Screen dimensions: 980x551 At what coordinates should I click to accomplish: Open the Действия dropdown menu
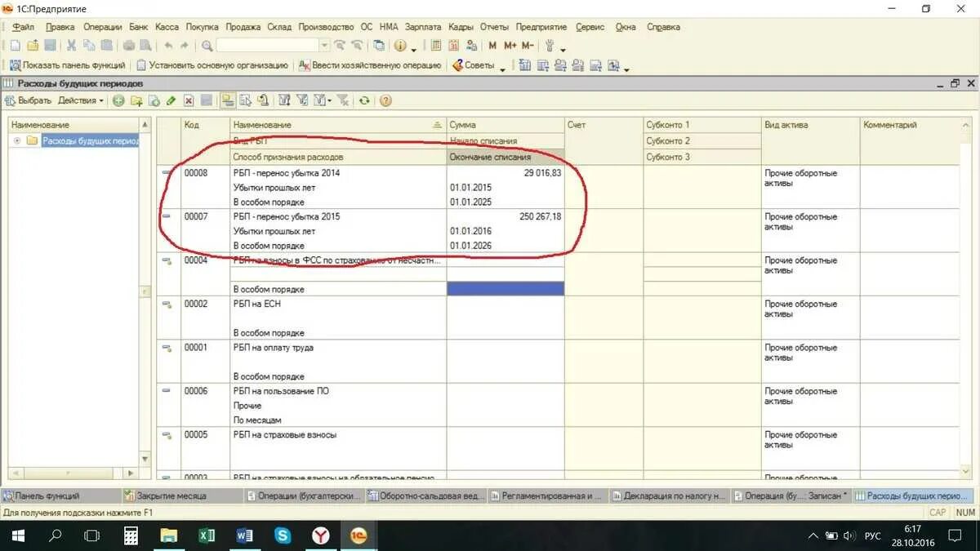tap(81, 100)
